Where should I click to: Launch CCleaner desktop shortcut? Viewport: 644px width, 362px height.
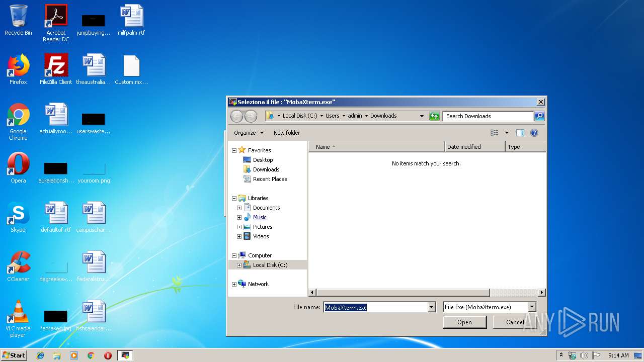pos(18,266)
